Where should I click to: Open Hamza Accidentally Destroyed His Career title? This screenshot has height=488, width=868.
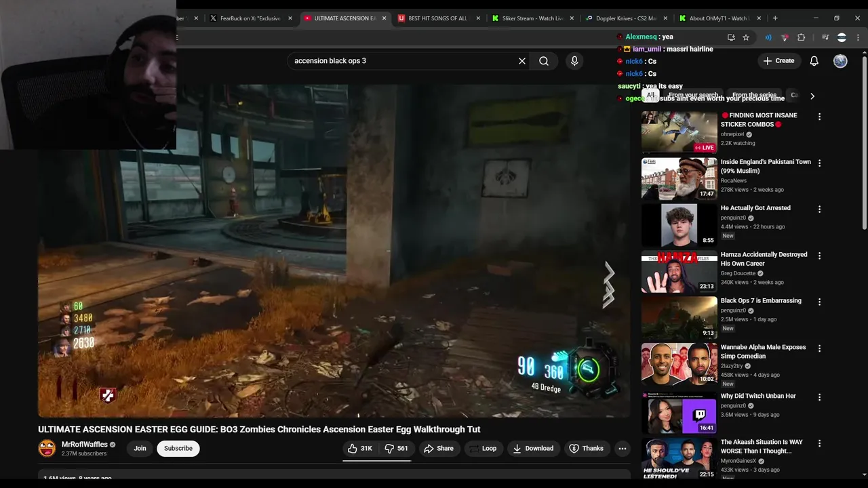point(764,259)
